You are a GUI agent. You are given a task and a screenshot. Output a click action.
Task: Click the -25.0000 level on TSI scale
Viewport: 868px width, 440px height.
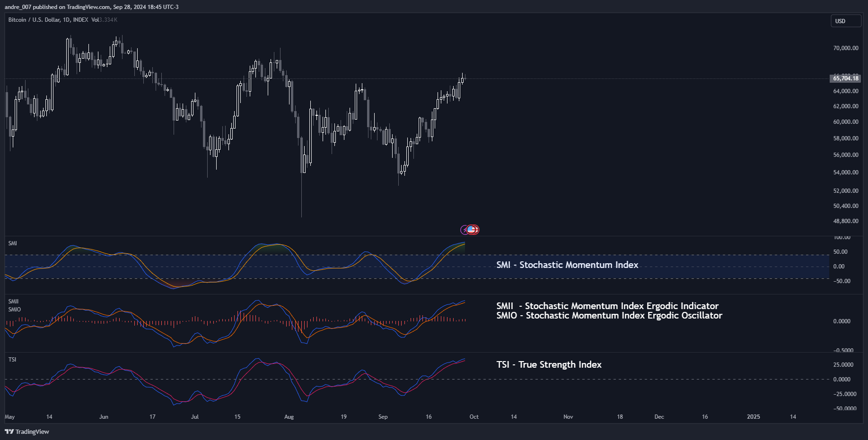click(x=845, y=394)
